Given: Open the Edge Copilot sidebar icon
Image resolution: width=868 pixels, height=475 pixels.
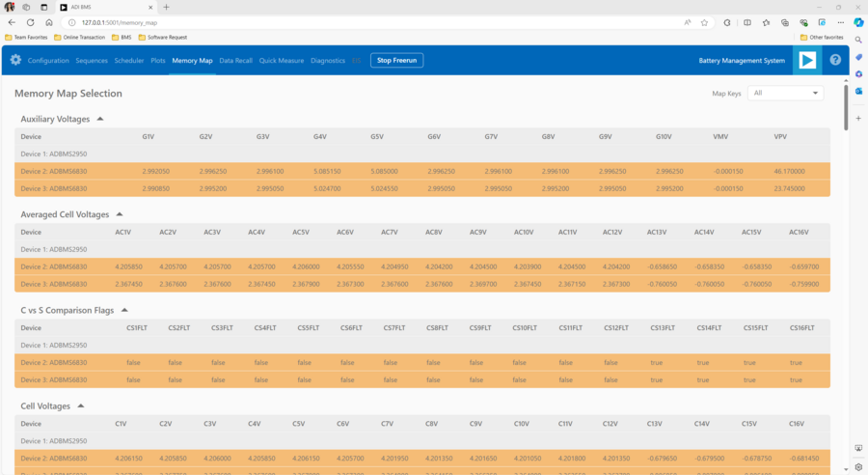Looking at the screenshot, I should 858,21.
